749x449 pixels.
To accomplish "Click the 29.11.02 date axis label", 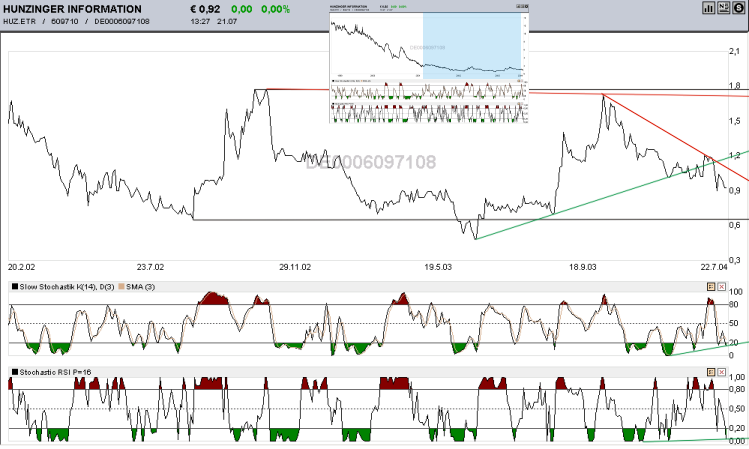I will (x=295, y=267).
